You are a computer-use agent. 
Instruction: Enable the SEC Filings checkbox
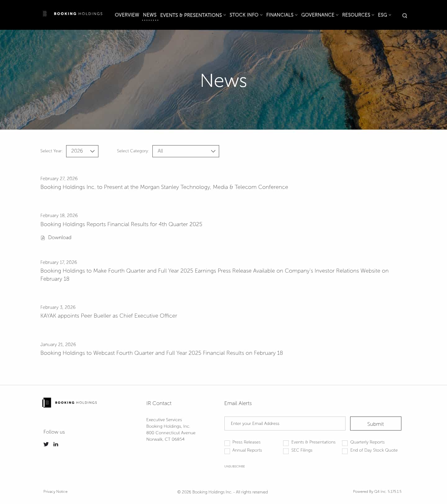coord(286,451)
